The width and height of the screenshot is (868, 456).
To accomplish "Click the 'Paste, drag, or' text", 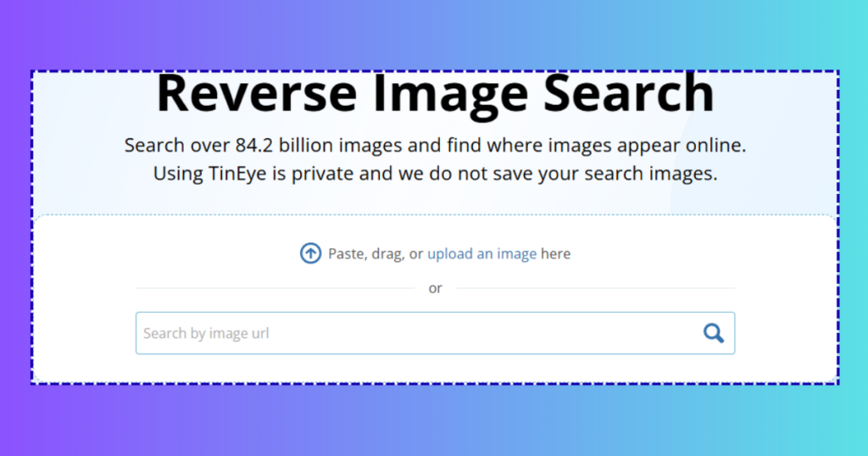I will pos(376,253).
